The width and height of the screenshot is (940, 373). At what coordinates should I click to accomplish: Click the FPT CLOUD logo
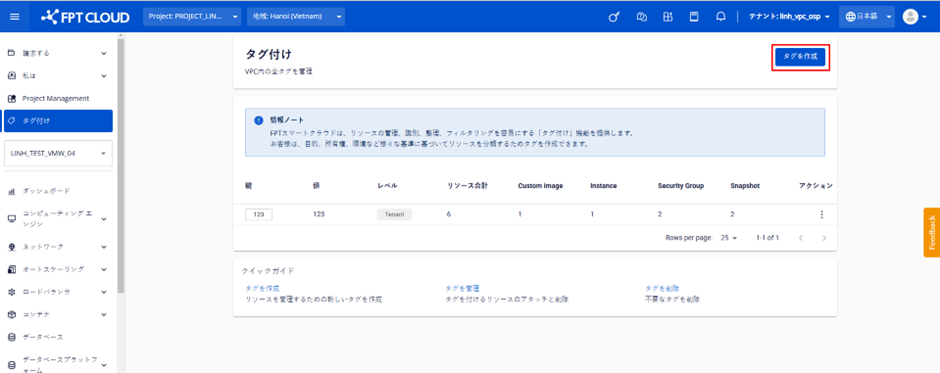click(85, 17)
